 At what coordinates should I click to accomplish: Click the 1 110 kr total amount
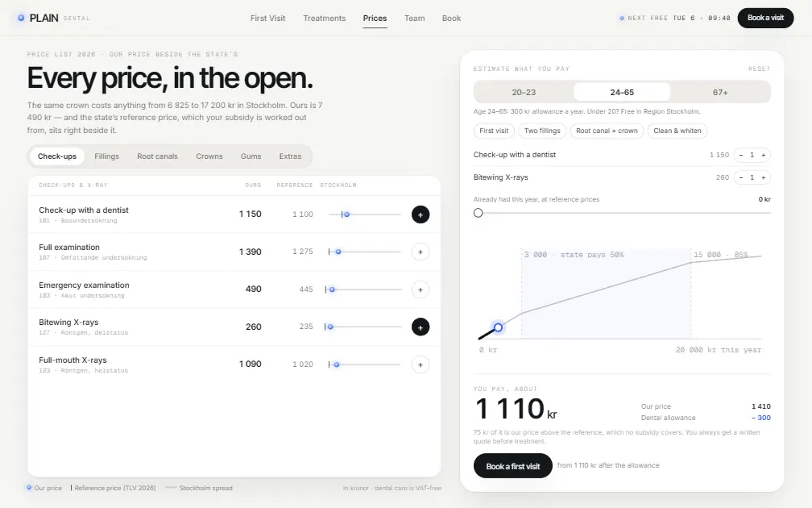coord(516,409)
